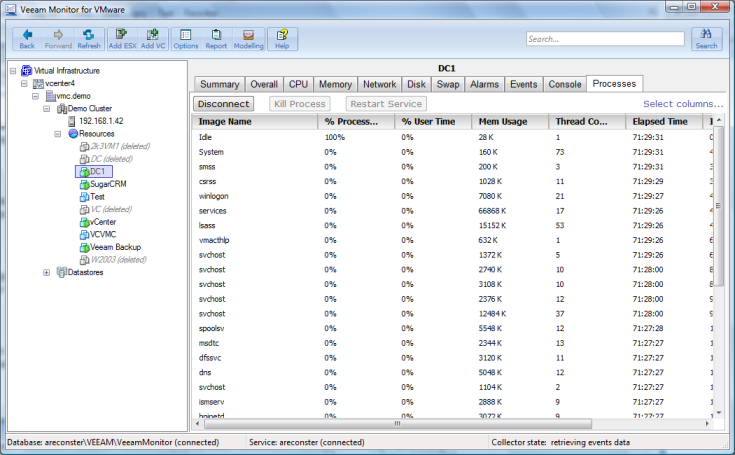Select SugarCRM virtual machine in tree
This screenshot has height=455, width=735.
pyautogui.click(x=107, y=184)
